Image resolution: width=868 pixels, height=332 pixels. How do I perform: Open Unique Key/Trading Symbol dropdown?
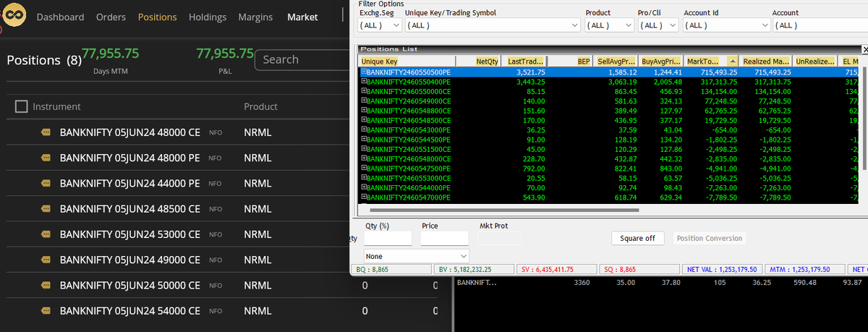click(x=493, y=25)
